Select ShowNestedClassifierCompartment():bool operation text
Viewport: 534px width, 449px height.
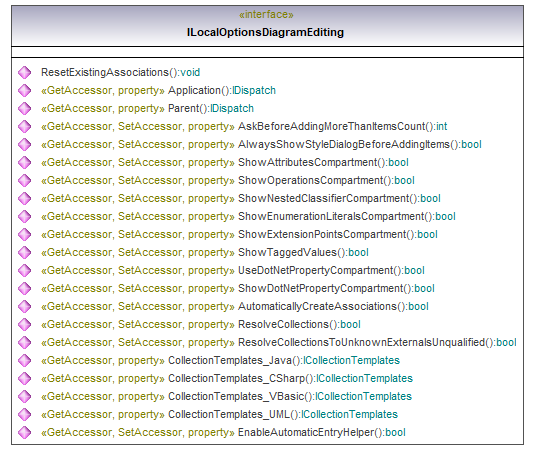(x=339, y=198)
